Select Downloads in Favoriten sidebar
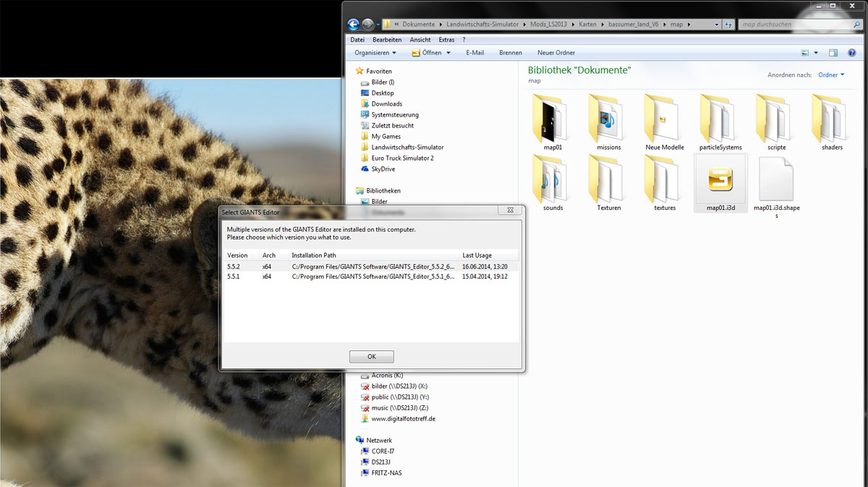 click(x=386, y=103)
